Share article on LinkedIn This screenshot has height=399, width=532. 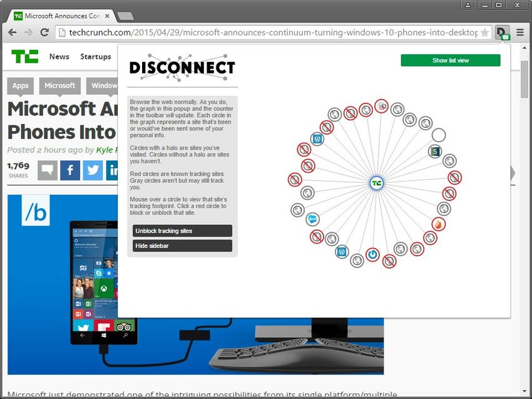pos(112,170)
